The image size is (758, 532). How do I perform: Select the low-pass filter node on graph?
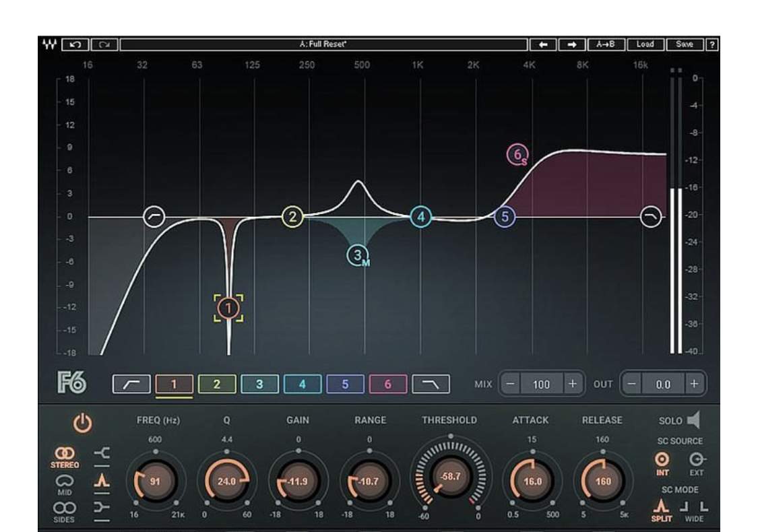point(651,216)
